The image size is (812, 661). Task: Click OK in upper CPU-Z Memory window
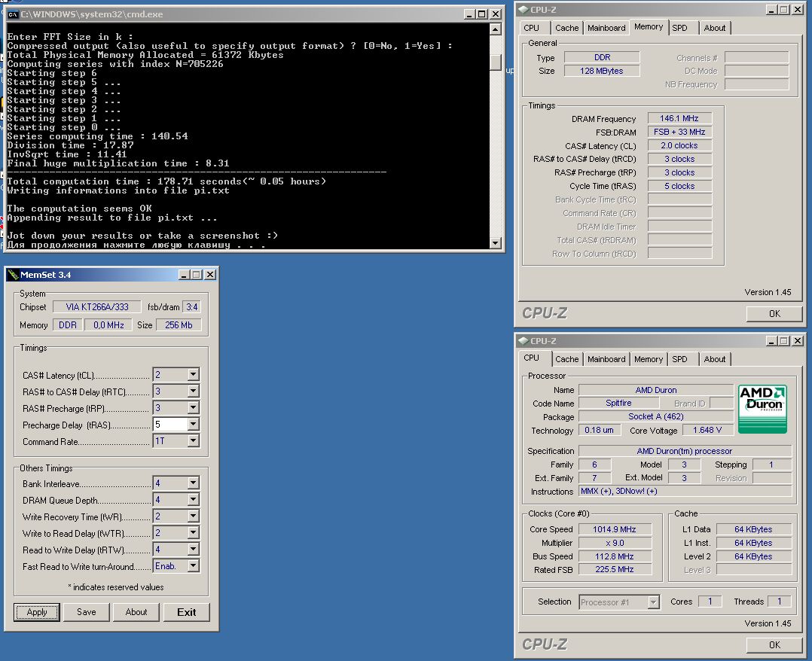774,314
